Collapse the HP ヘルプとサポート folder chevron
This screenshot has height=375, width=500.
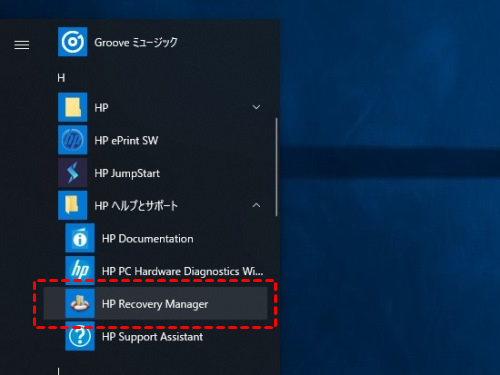(x=256, y=205)
